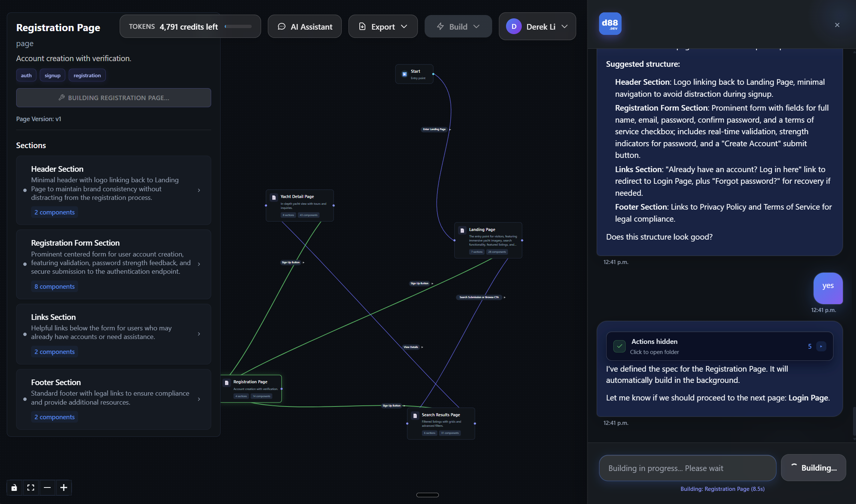Click the Build lightning bolt icon

click(440, 26)
